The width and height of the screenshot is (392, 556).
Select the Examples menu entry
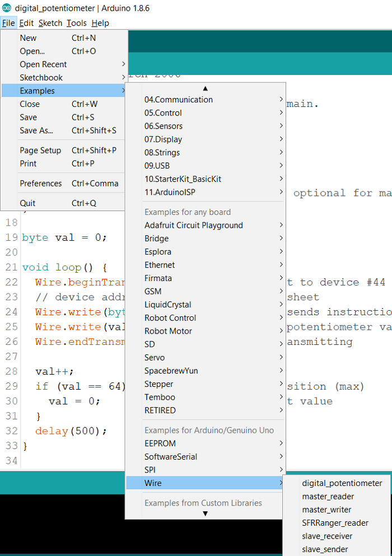point(64,91)
